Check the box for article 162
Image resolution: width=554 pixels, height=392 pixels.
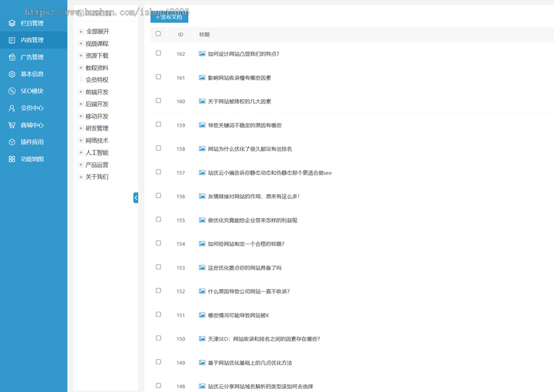(158, 53)
